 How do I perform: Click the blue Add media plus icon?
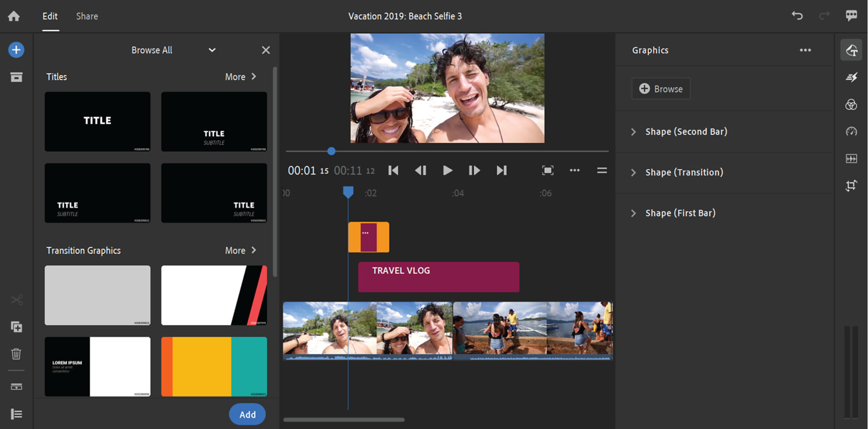click(x=16, y=50)
